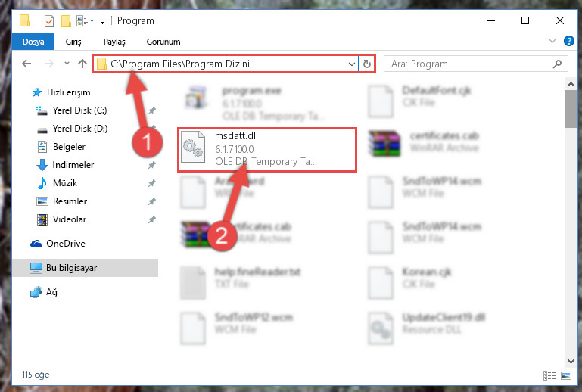The image size is (582, 392).
Task: Go up one folder level arrow
Action: (x=82, y=64)
